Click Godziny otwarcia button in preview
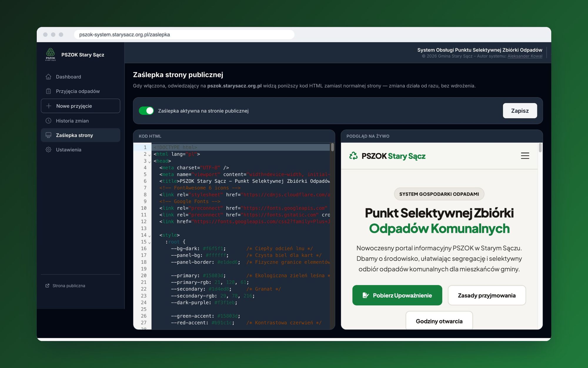This screenshot has height=368, width=588. point(439,321)
